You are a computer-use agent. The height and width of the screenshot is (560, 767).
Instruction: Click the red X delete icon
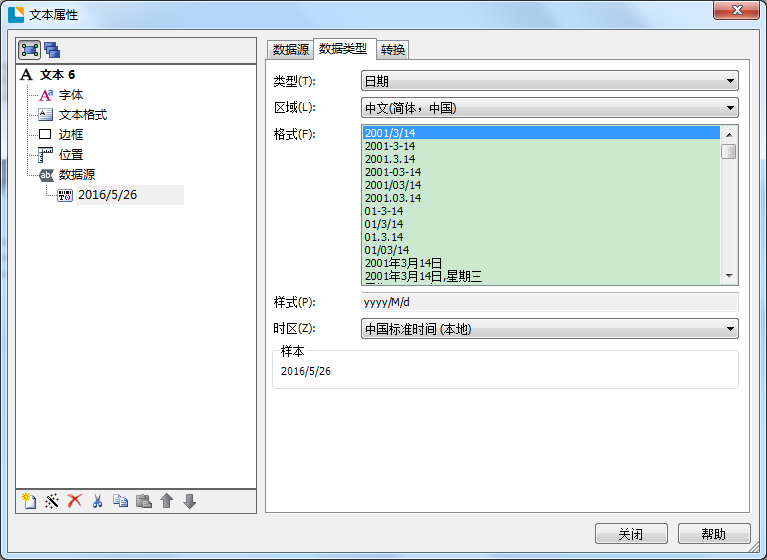[x=75, y=501]
